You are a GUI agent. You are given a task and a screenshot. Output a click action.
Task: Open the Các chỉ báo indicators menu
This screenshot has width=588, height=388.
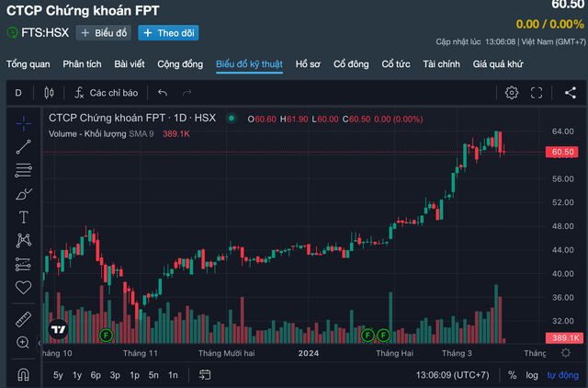[106, 93]
